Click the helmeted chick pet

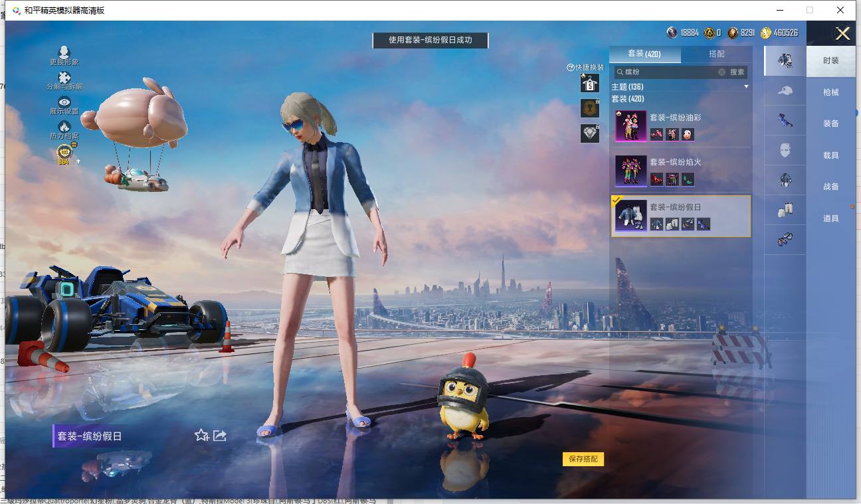[x=464, y=396]
